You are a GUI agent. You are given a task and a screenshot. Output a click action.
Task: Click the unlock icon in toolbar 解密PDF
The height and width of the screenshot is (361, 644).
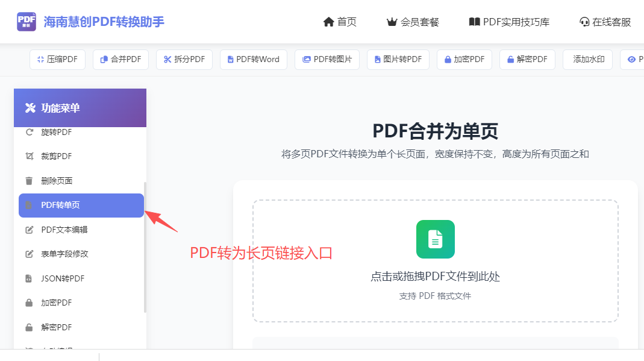point(510,60)
